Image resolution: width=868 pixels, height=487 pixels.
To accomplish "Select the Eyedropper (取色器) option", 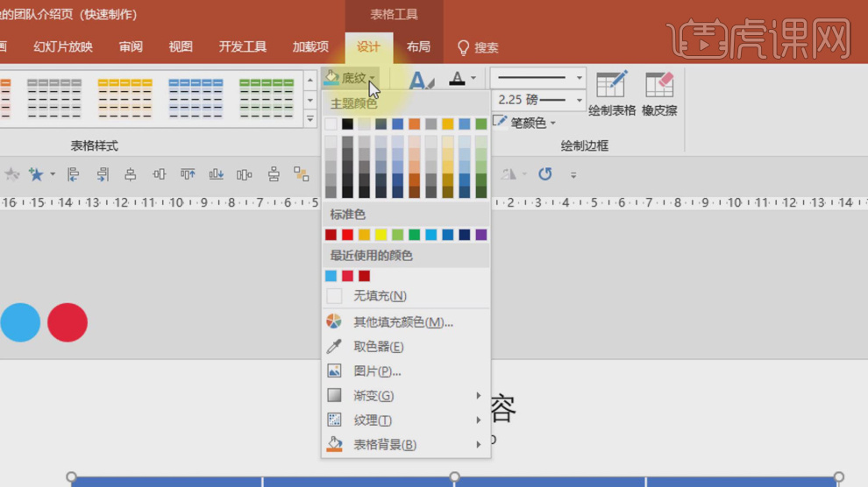I will click(x=406, y=347).
